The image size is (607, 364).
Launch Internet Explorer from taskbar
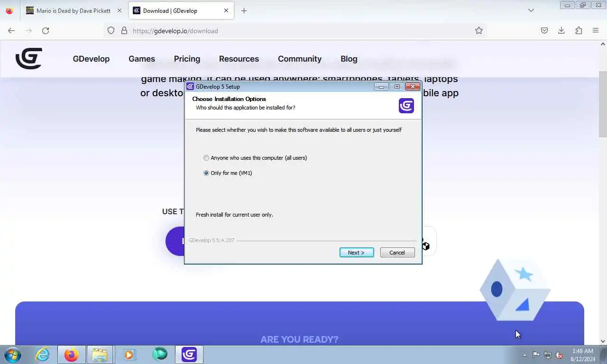coord(42,355)
